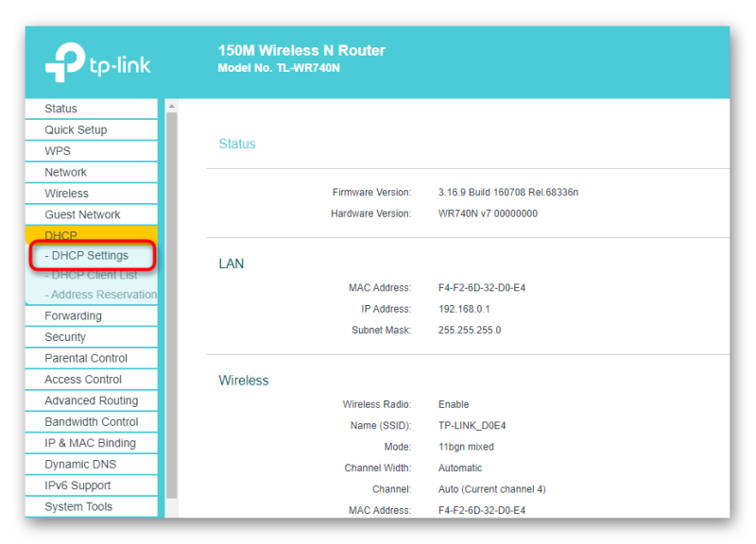This screenshot has width=756, height=544.
Task: Select firmware version 3.16.9 Build text
Action: tap(508, 193)
